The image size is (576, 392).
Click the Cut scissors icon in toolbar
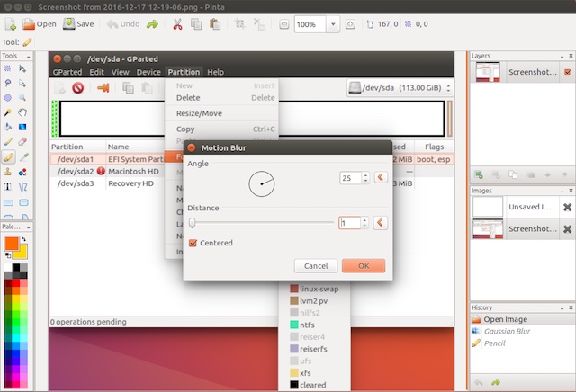pos(178,24)
